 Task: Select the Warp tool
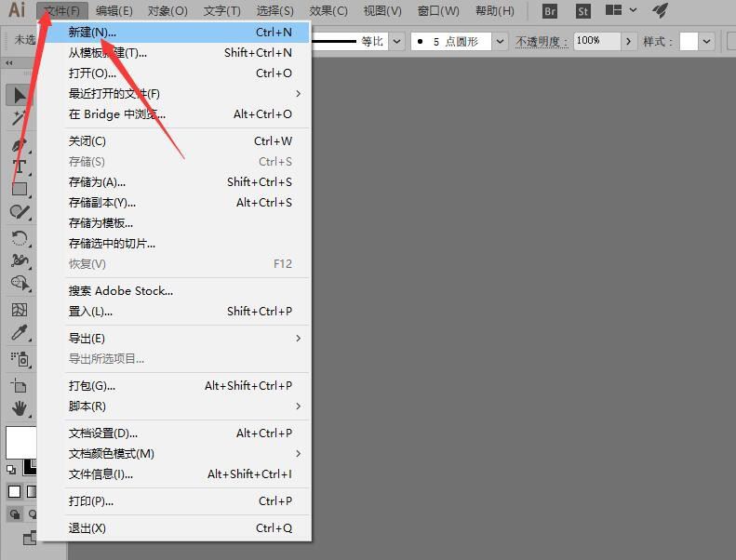pyautogui.click(x=20, y=260)
